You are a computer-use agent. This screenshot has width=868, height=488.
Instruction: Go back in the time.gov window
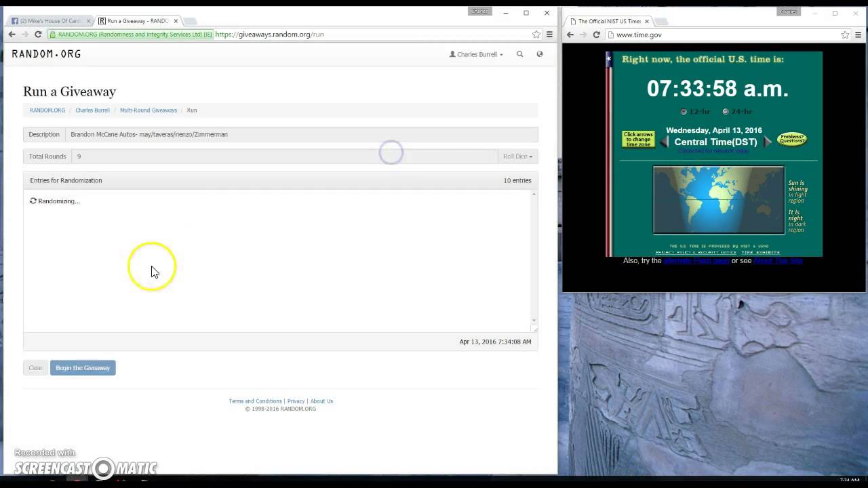coord(570,35)
